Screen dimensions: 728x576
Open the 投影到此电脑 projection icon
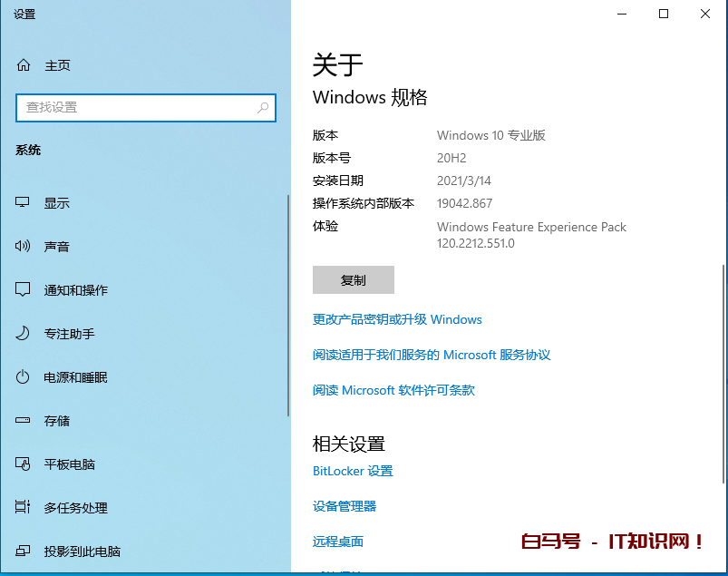24,552
